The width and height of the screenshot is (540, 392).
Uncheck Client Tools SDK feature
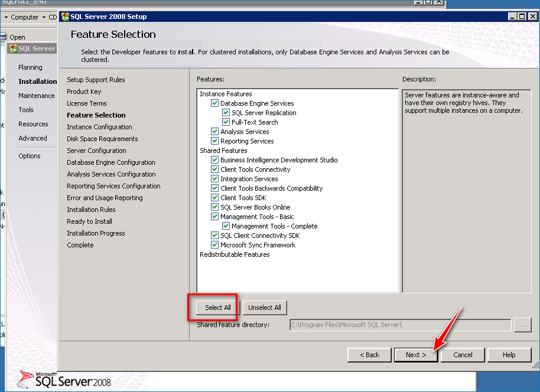[x=214, y=198]
